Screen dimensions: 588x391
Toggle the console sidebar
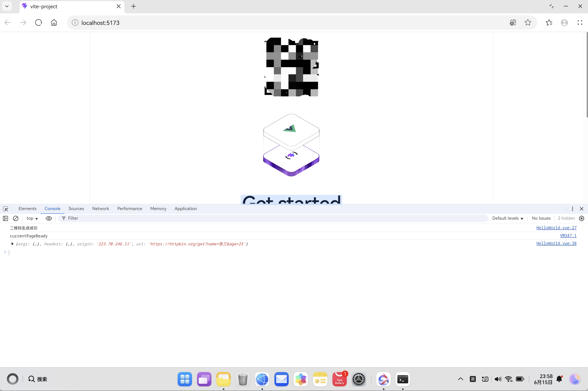point(6,218)
